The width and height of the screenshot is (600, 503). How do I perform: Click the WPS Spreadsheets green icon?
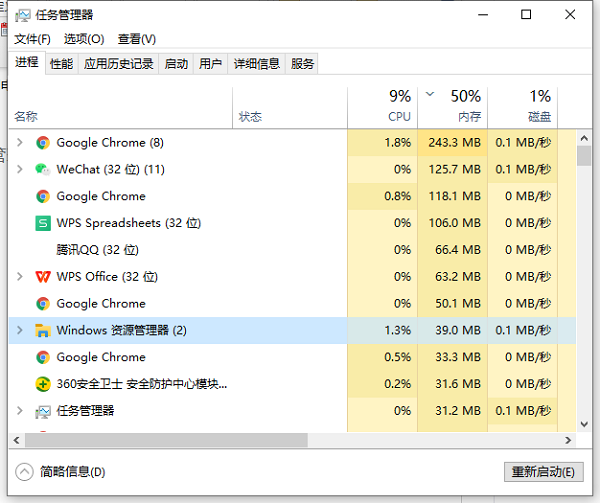tap(43, 223)
